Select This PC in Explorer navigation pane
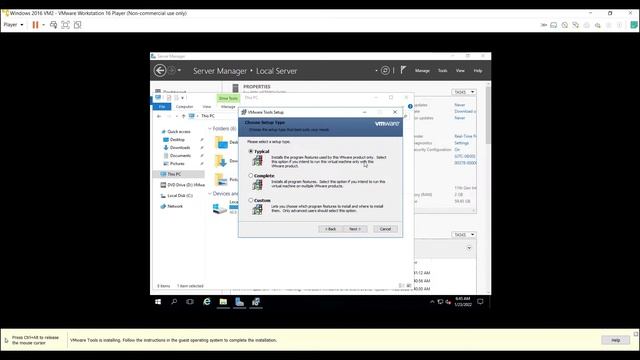 pyautogui.click(x=178, y=174)
